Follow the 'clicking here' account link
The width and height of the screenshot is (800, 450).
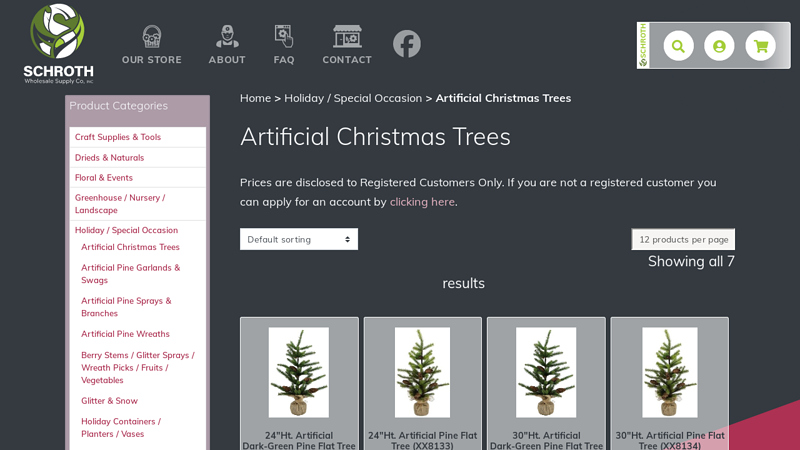[x=422, y=202]
